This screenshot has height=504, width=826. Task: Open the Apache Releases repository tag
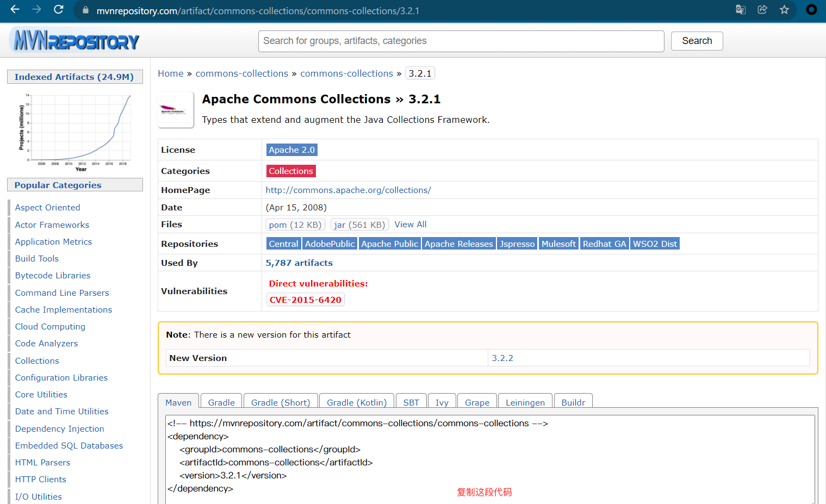point(459,244)
